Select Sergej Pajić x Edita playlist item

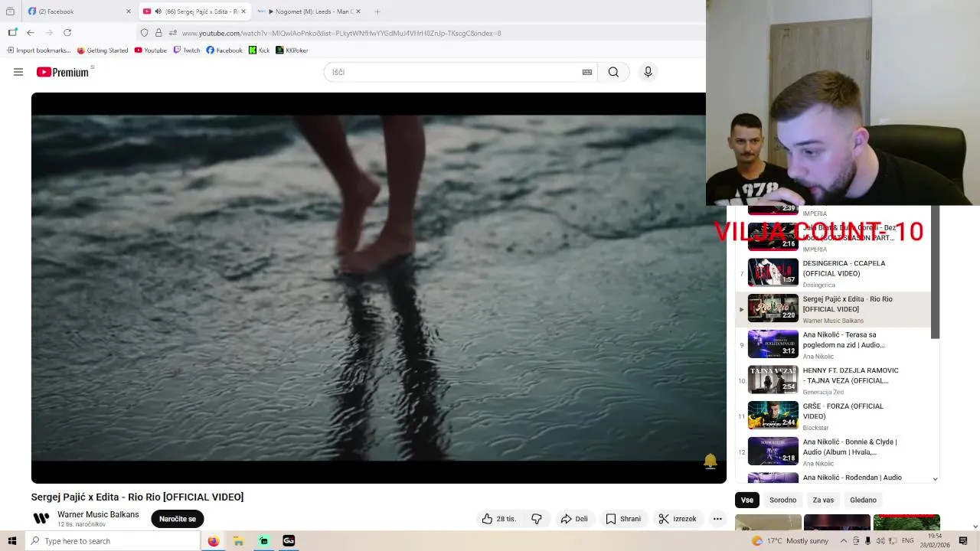pos(833,309)
